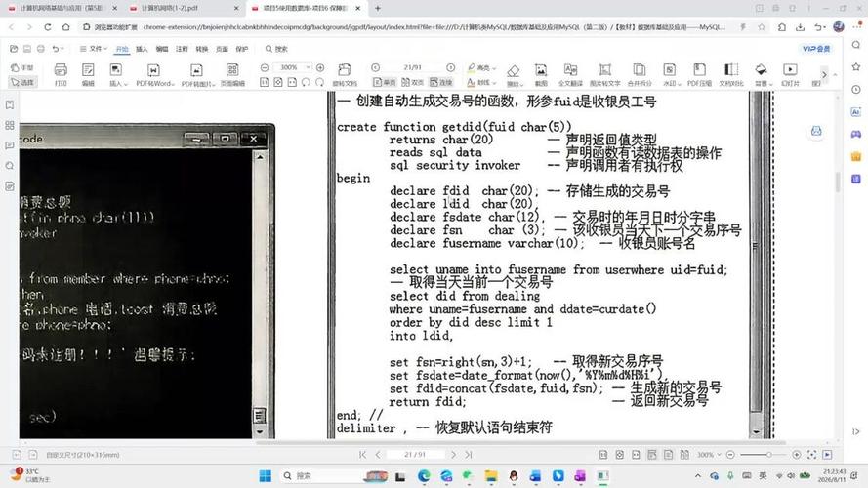Open new browser tab plus button
This screenshot has width=868, height=488.
point(378,9)
